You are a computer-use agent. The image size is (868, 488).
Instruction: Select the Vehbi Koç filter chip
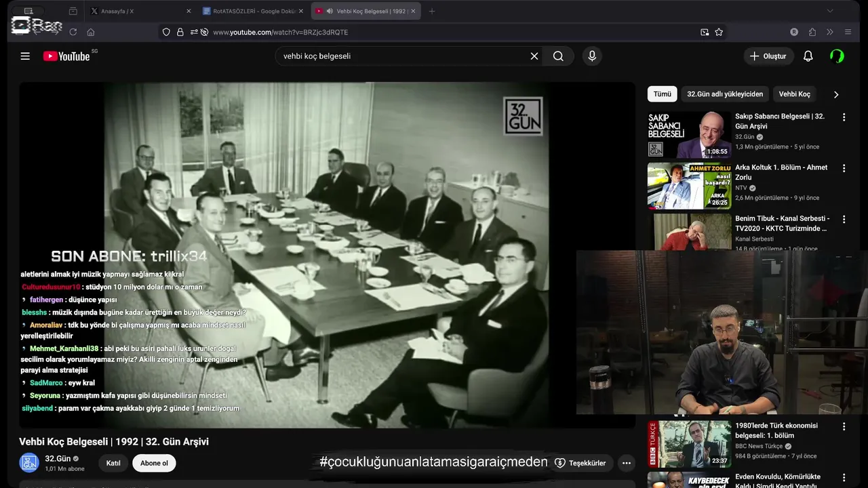click(794, 94)
